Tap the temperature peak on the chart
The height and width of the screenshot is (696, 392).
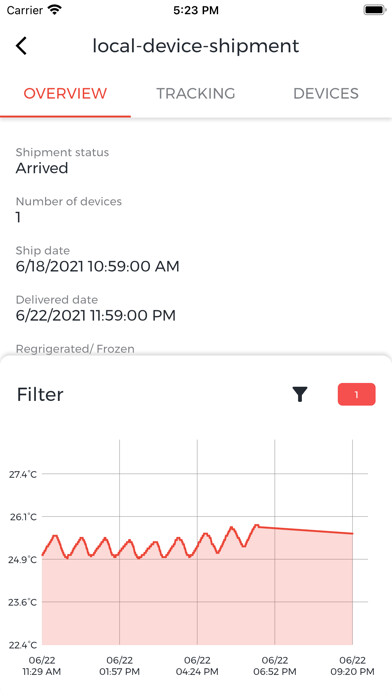tap(256, 526)
